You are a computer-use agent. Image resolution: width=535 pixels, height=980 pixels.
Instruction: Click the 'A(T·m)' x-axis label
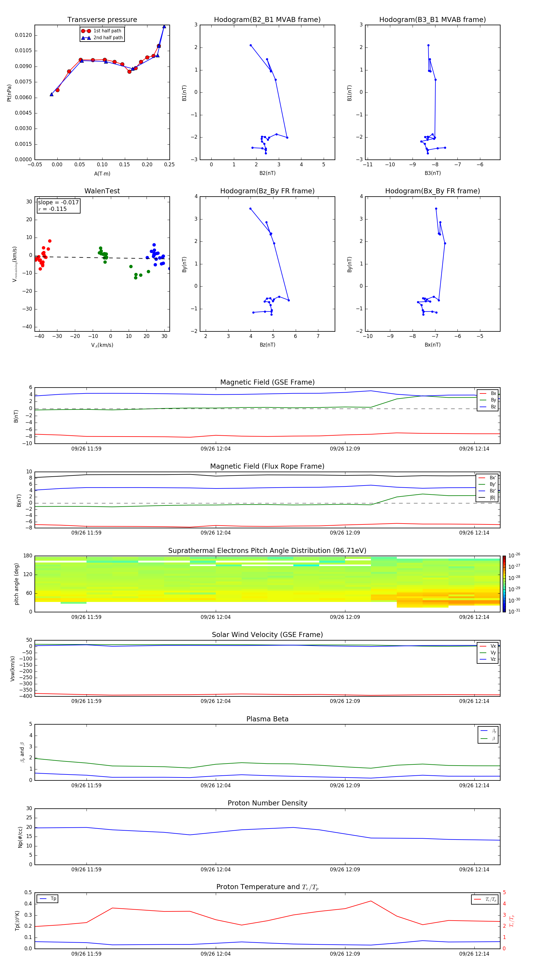point(102,173)
